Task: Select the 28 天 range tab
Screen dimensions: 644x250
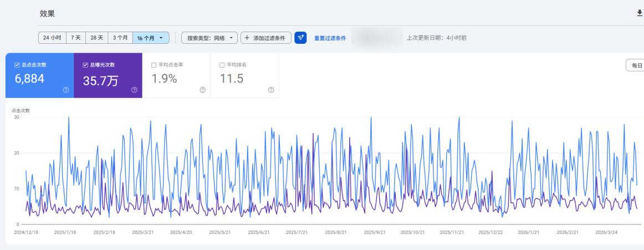Action: (x=96, y=38)
